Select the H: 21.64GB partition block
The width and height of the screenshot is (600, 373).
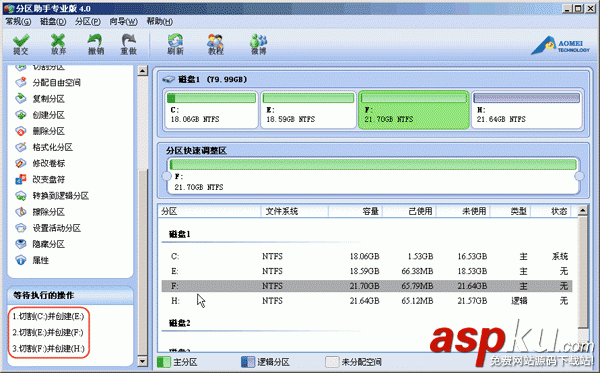click(x=527, y=109)
